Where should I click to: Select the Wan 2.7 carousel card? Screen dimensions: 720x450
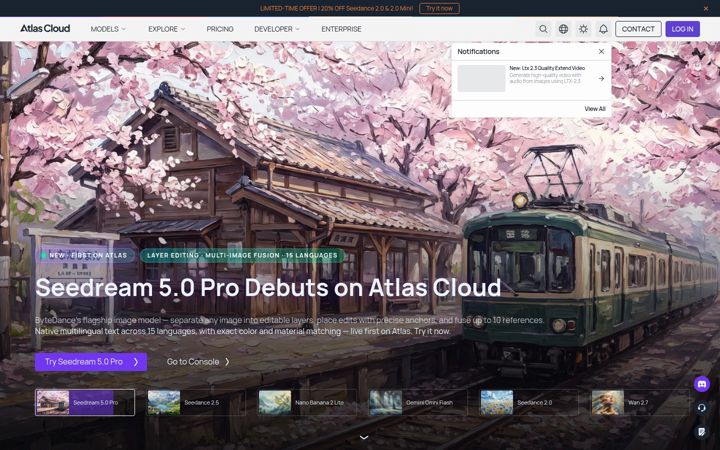641,402
